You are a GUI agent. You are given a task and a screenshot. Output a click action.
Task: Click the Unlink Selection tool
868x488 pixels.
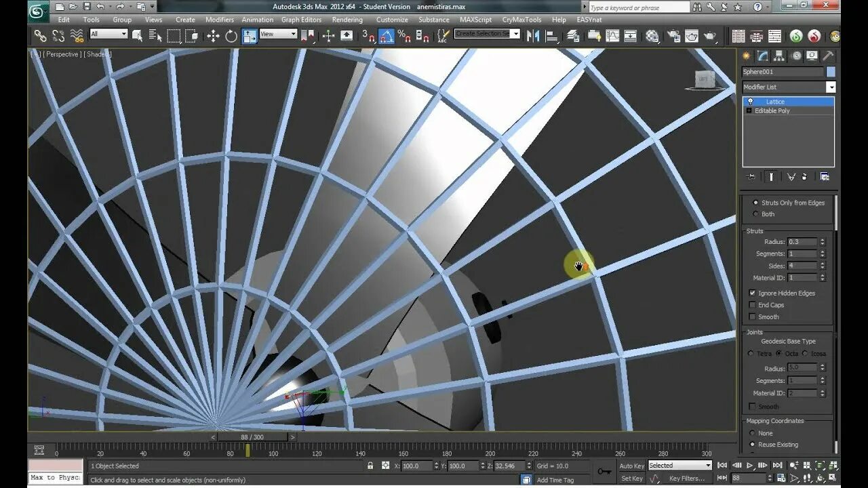click(58, 36)
